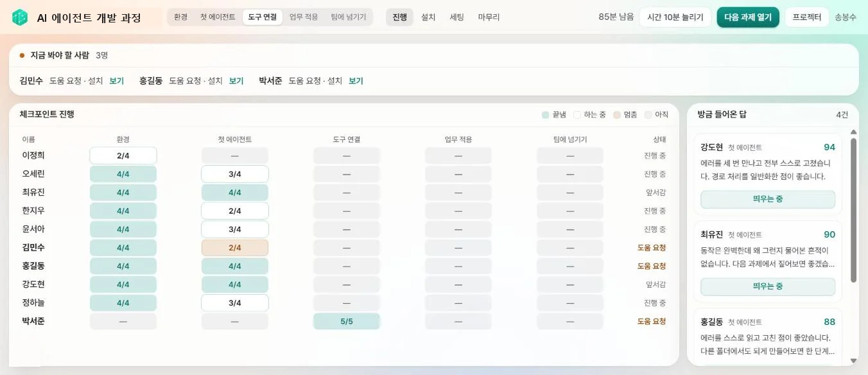Click 띄우는 중 button on 강도현 card
Image resolution: width=868 pixels, height=375 pixels.
tap(768, 199)
